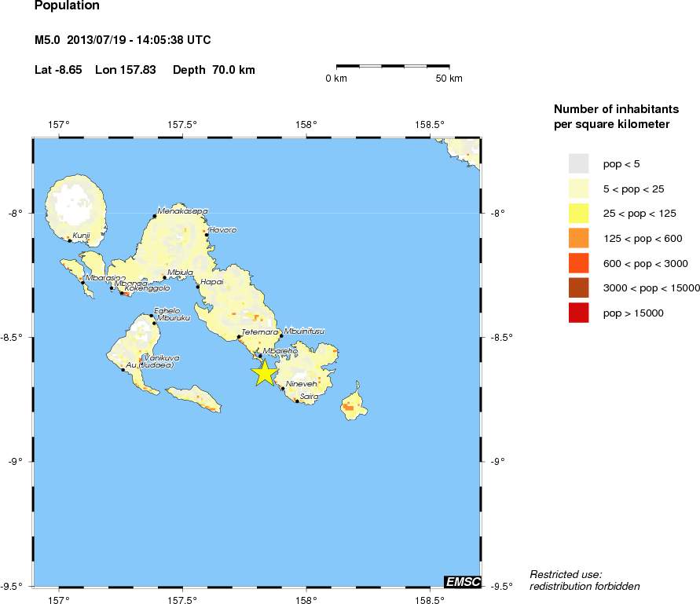Click the 'pop > 15000' legend label
The height and width of the screenshot is (604, 700).
(633, 313)
